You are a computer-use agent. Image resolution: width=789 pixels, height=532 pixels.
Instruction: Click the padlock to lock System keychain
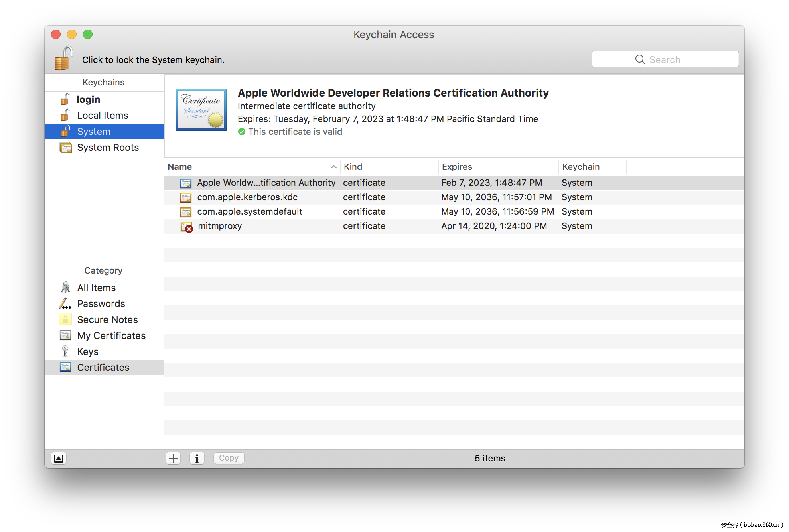click(63, 59)
